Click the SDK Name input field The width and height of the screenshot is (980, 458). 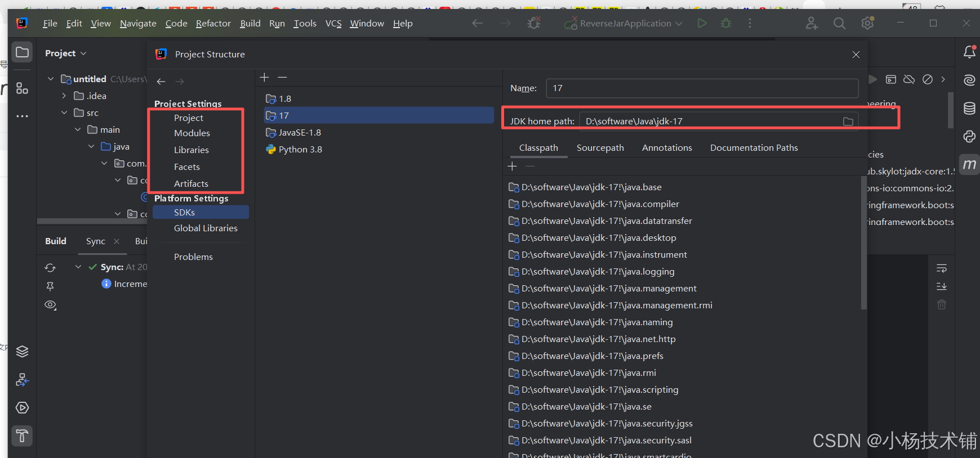[x=702, y=88]
